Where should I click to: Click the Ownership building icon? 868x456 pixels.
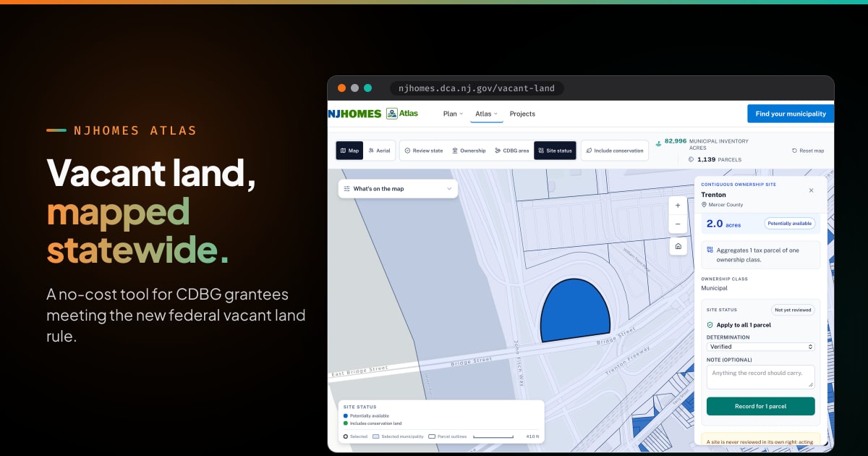click(454, 151)
